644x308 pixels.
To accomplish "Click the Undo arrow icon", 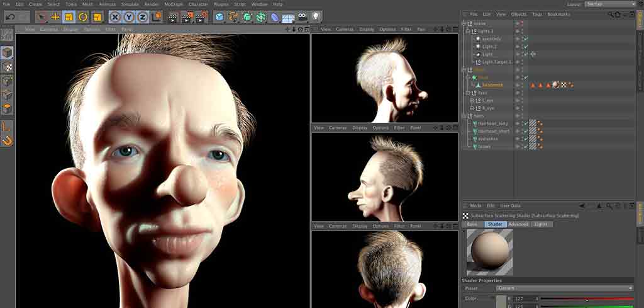I will 9,17.
